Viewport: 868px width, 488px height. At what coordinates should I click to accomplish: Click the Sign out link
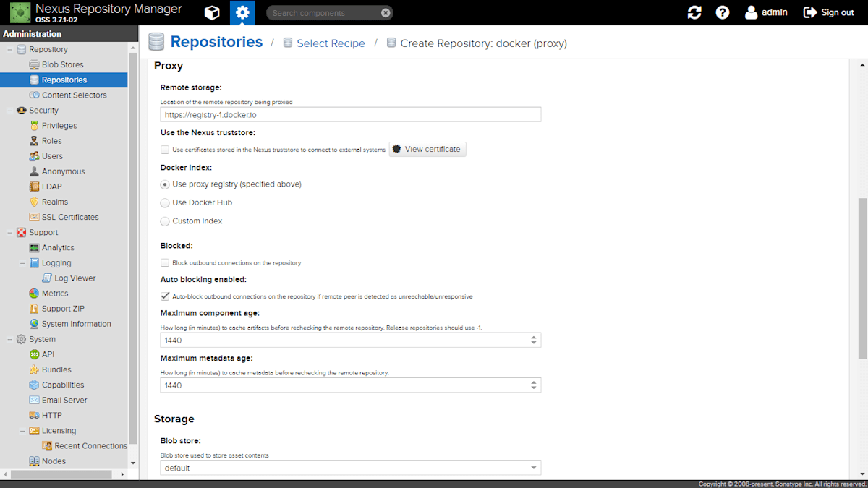coord(838,12)
